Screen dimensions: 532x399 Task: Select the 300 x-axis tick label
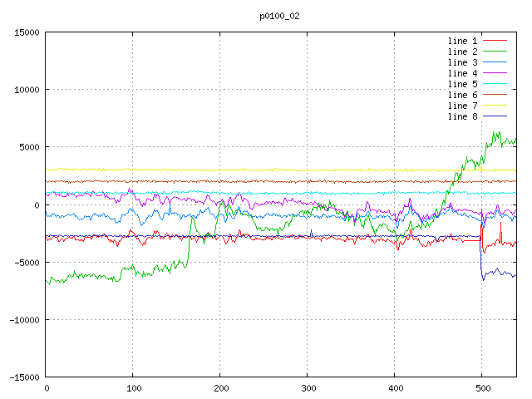(308, 388)
